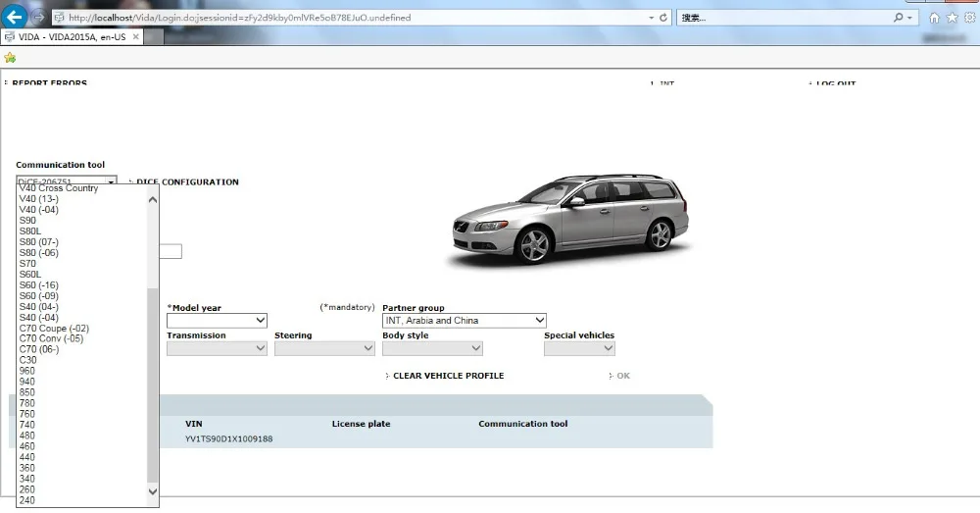Select S70 from the model list
The height and width of the screenshot is (513, 980).
27,264
